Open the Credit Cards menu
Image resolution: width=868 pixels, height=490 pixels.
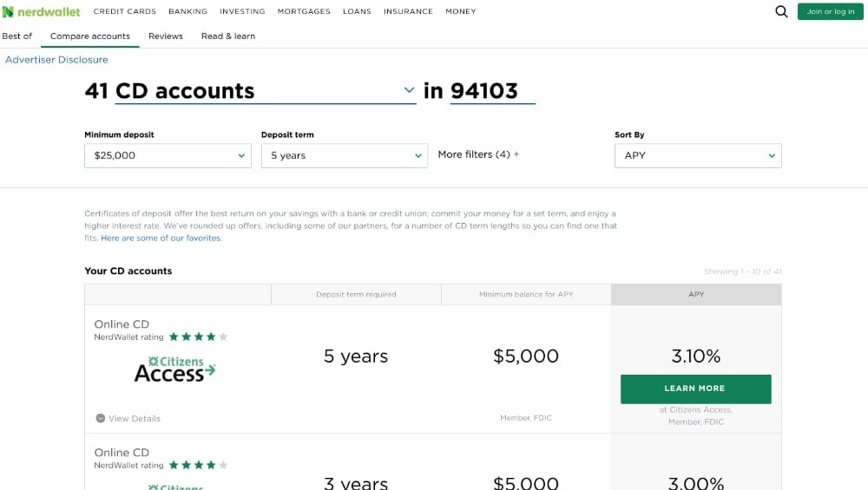125,11
